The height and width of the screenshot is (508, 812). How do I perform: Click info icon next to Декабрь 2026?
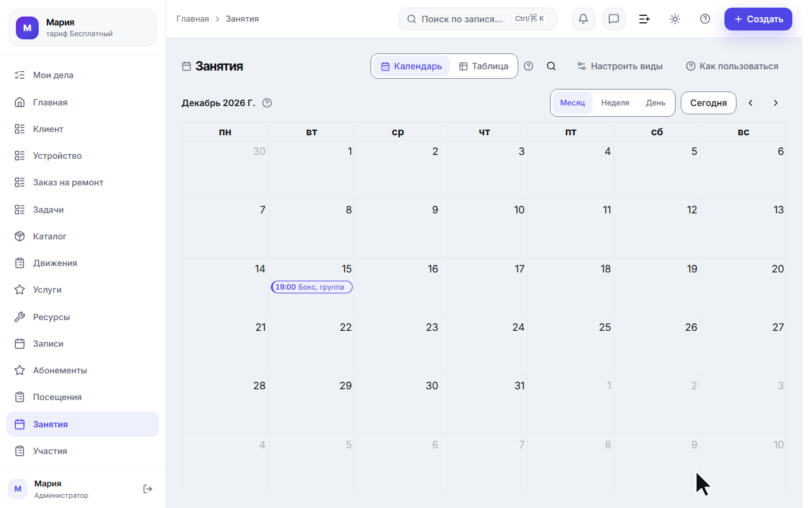[x=267, y=103]
